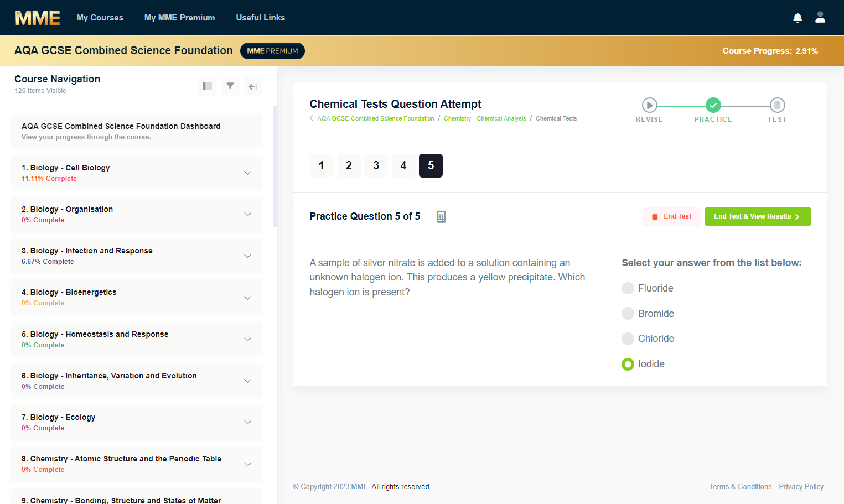Expand Biology - Inheritance, Variation and Evolution
Image resolution: width=844 pixels, height=504 pixels.
247,381
